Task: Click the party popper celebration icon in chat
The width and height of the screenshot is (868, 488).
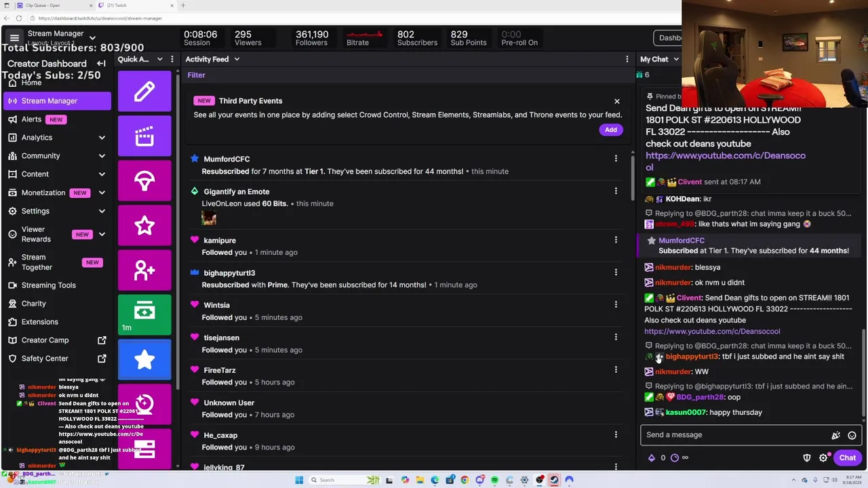Action: [835, 435]
